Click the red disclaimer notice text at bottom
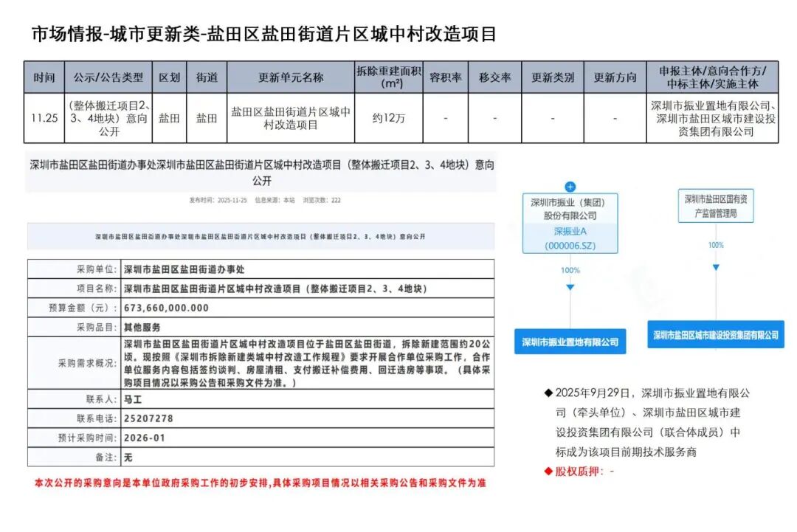 261,483
